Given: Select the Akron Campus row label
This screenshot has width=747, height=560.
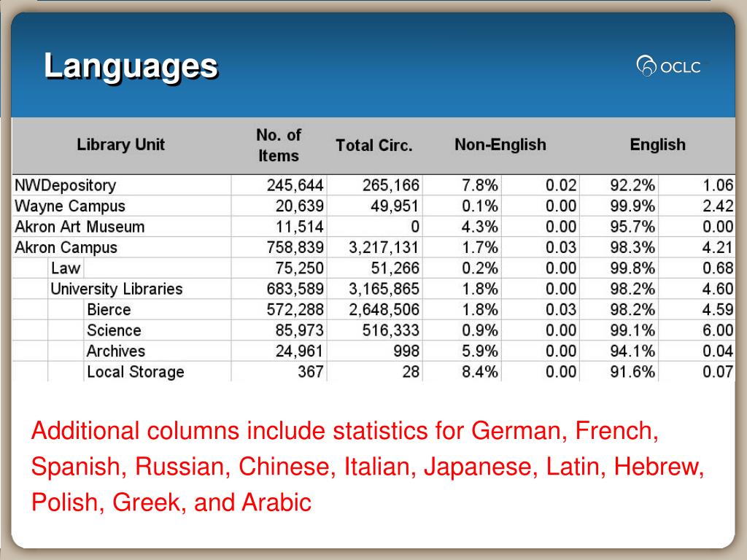Looking at the screenshot, I should (66, 247).
